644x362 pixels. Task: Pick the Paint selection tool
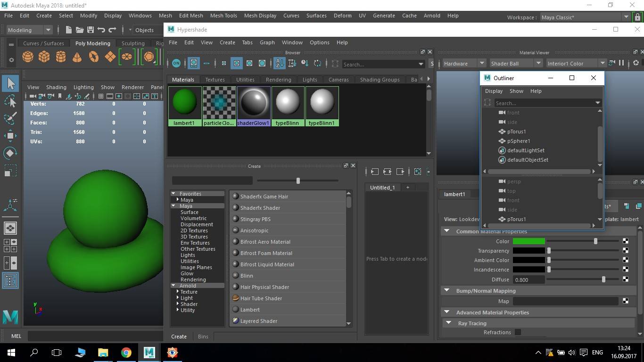[x=10, y=118]
